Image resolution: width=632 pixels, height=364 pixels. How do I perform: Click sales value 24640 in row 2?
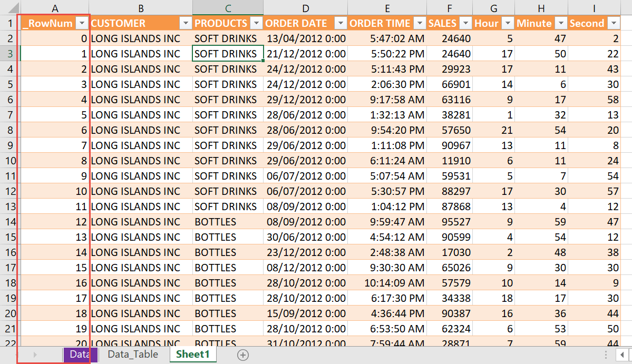(x=450, y=38)
